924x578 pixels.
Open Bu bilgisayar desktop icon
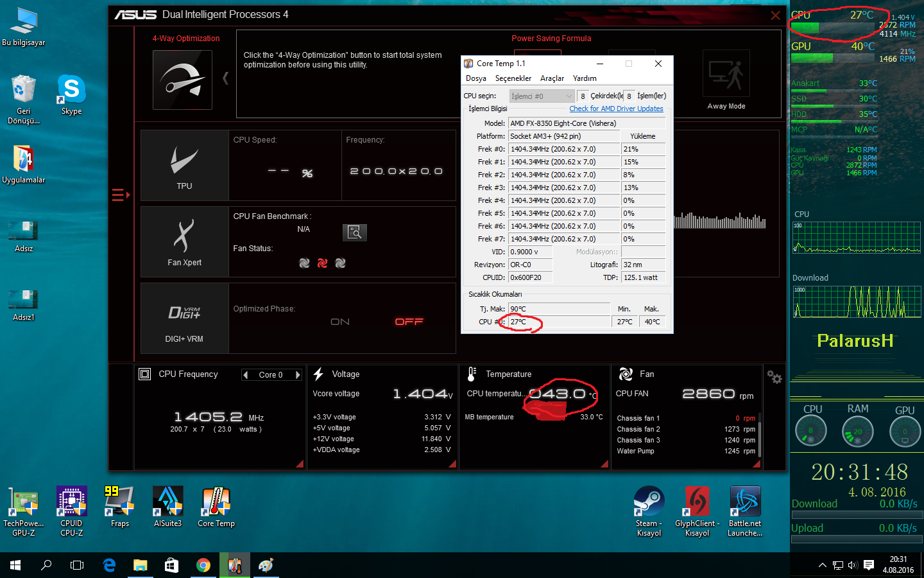tap(24, 26)
